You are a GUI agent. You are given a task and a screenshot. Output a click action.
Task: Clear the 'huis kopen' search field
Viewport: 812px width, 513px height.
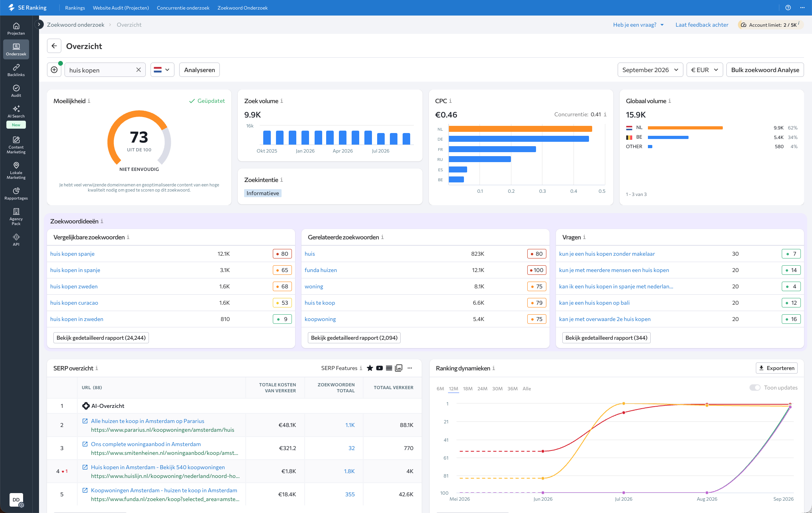coord(138,70)
